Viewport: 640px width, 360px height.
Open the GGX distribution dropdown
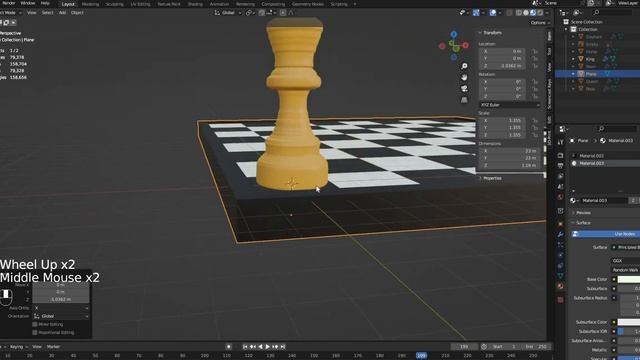pos(626,260)
